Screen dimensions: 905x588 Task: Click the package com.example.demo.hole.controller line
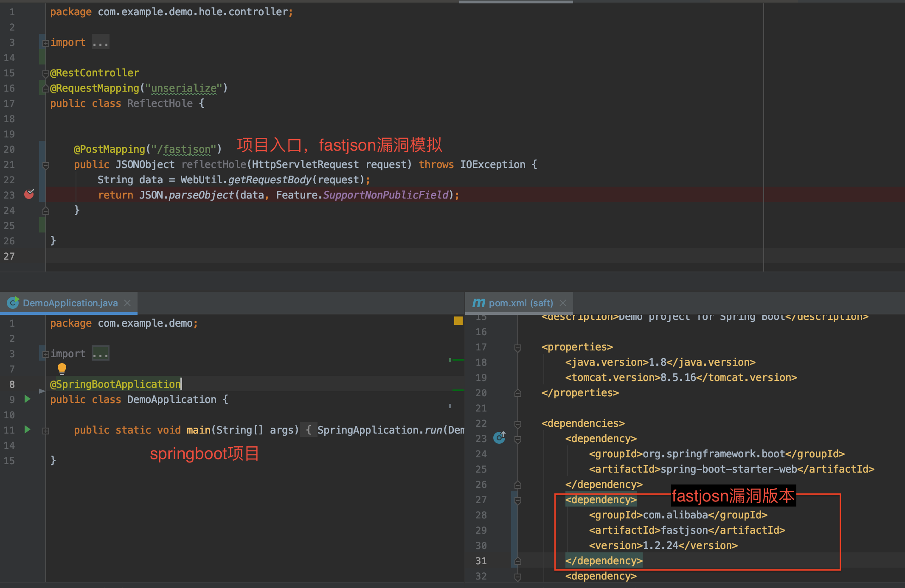point(171,11)
